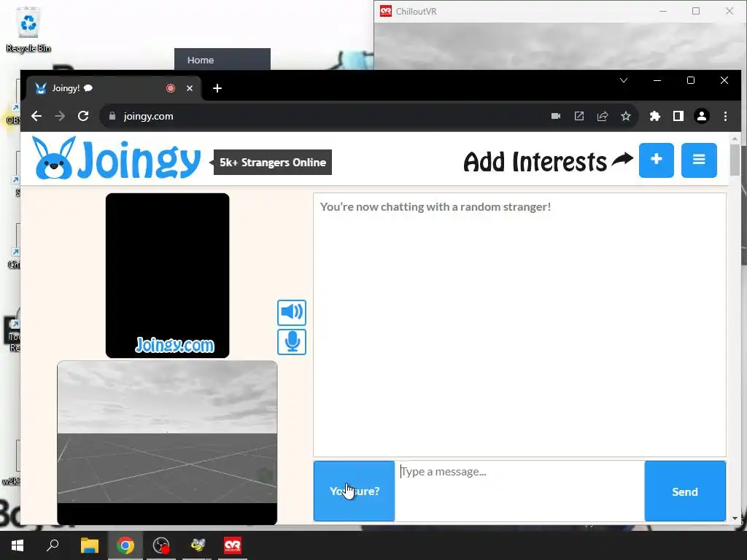
Task: Click your own webcam preview video
Action: [167, 443]
